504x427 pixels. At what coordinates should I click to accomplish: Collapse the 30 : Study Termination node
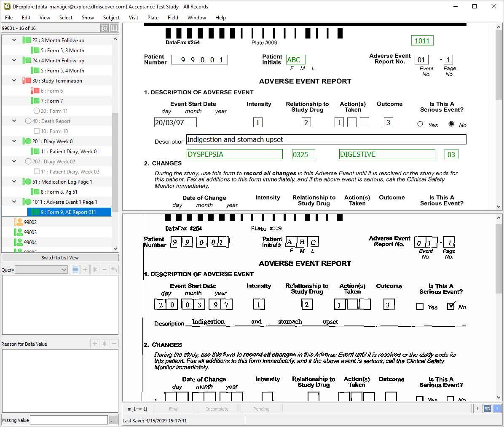tap(14, 80)
